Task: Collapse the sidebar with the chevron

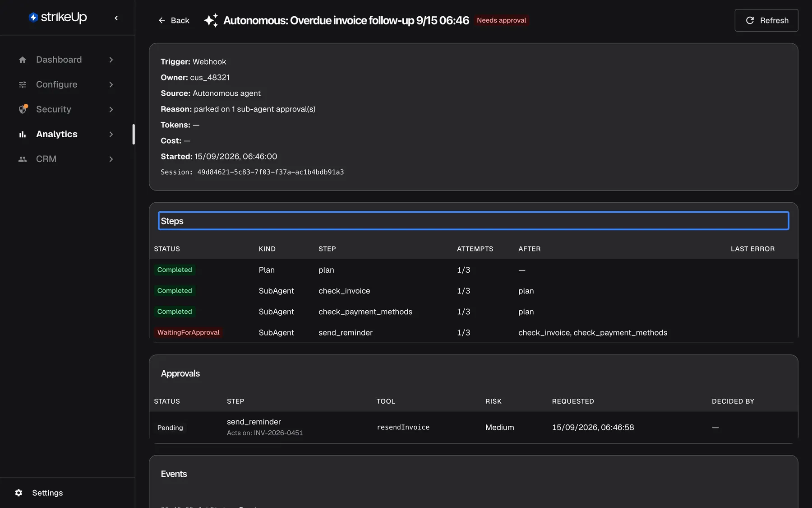Action: coord(116,18)
